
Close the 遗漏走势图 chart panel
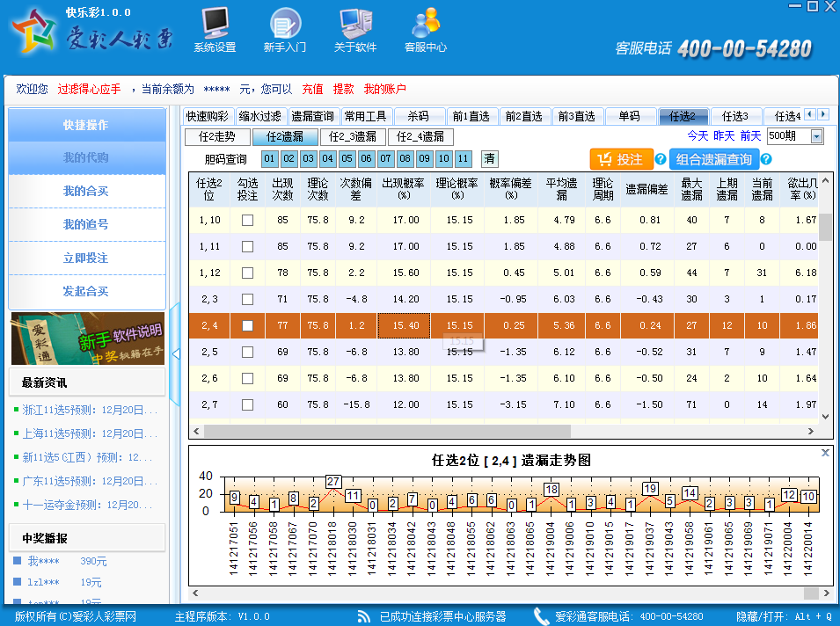[825, 453]
